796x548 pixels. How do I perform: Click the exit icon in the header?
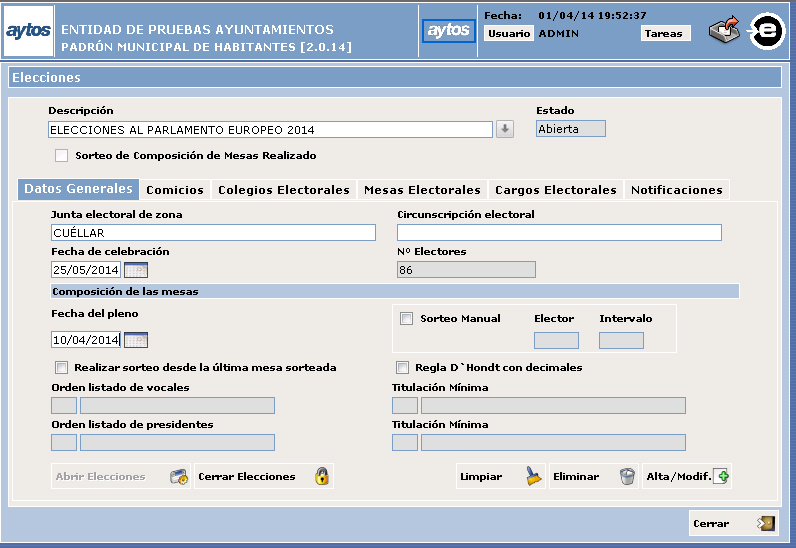point(724,31)
